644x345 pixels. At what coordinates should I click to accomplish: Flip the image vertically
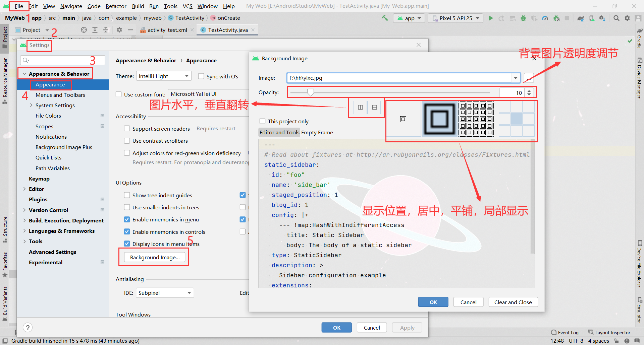coord(374,107)
